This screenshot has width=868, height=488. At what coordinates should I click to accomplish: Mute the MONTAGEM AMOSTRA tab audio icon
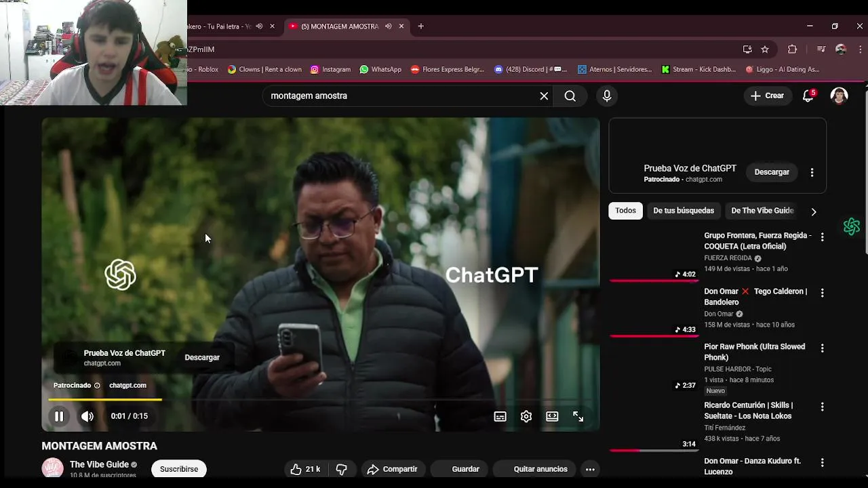coord(388,26)
